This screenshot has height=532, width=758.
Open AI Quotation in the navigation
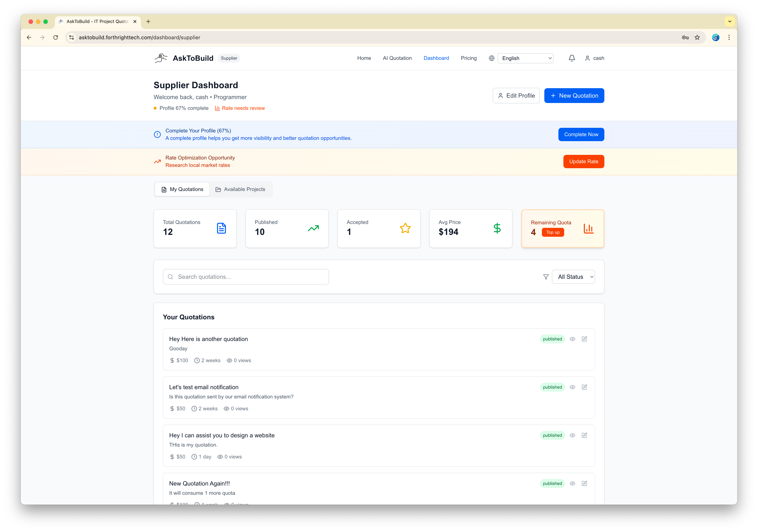pyautogui.click(x=397, y=58)
